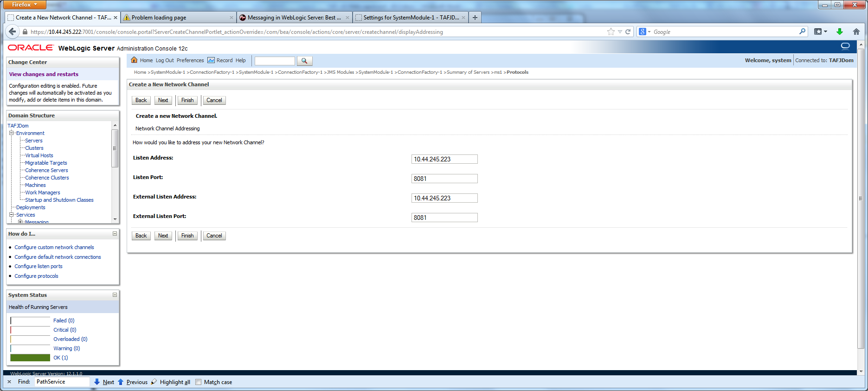The width and height of the screenshot is (868, 391).
Task: Click the bottom Next button
Action: (163, 236)
